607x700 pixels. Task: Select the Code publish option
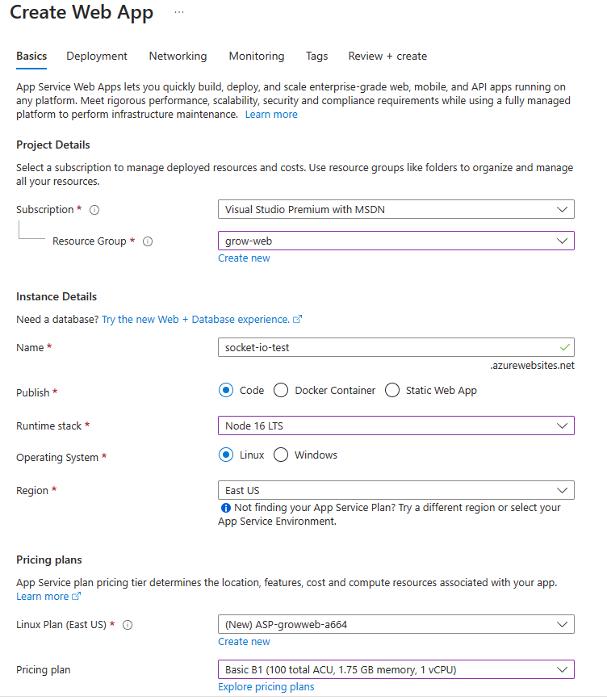227,391
